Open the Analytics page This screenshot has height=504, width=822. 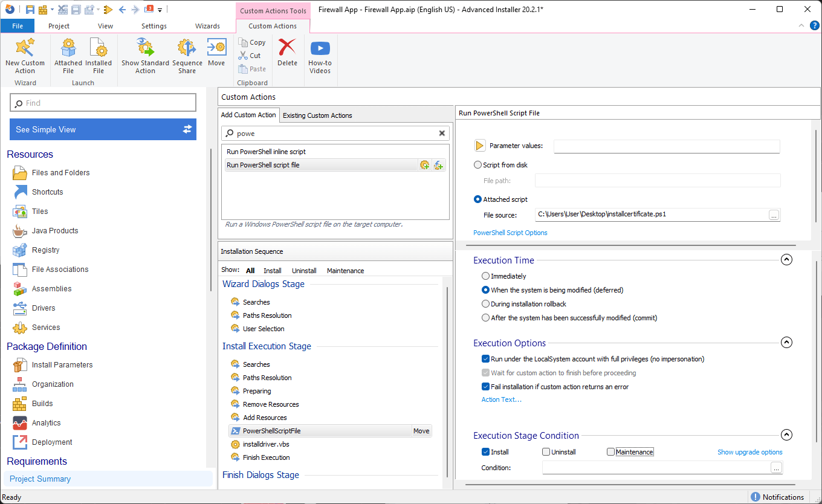tap(46, 423)
